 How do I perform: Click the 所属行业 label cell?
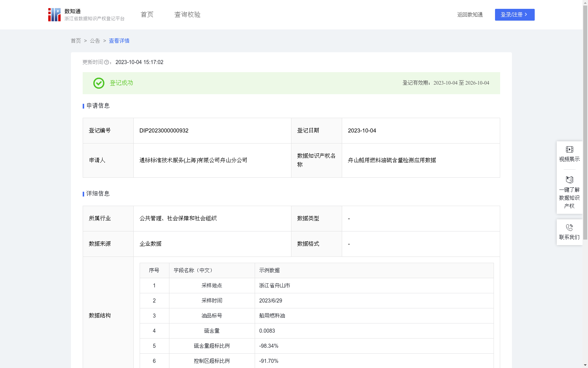tap(108, 219)
